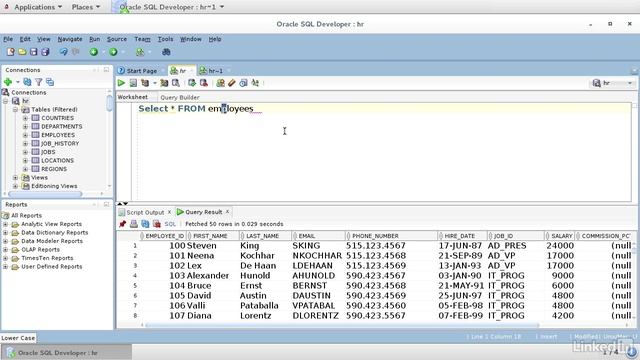Refresh the query result grid

[x=145, y=224]
